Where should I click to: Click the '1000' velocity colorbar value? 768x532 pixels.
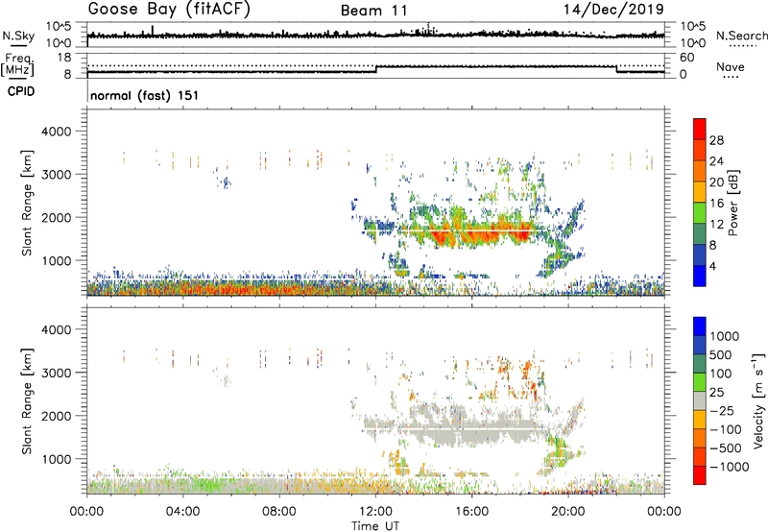[725, 336]
